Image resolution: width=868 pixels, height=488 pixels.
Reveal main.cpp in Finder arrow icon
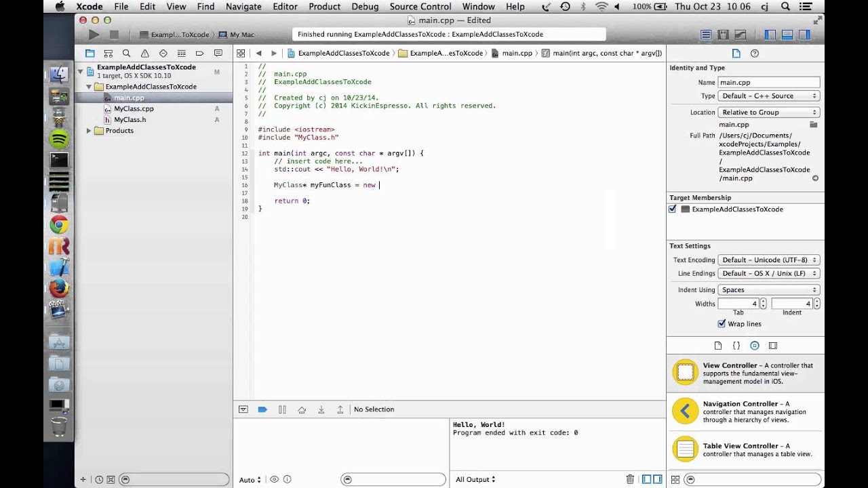point(815,178)
